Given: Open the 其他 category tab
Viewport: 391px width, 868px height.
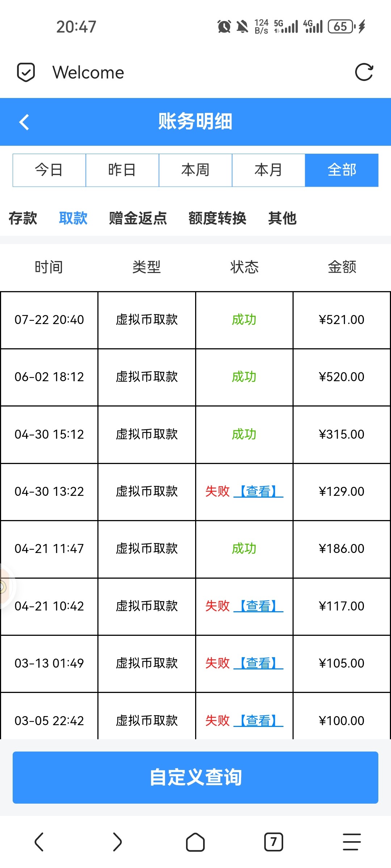Looking at the screenshot, I should pos(282,218).
